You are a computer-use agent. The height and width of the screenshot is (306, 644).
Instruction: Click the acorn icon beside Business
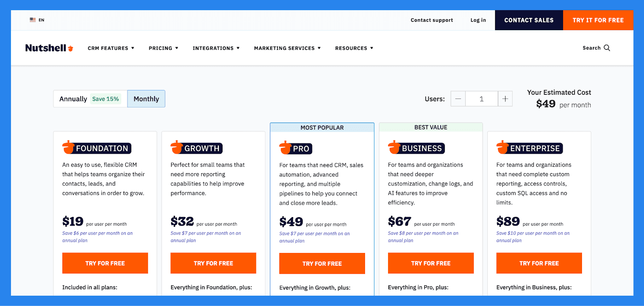coord(394,148)
